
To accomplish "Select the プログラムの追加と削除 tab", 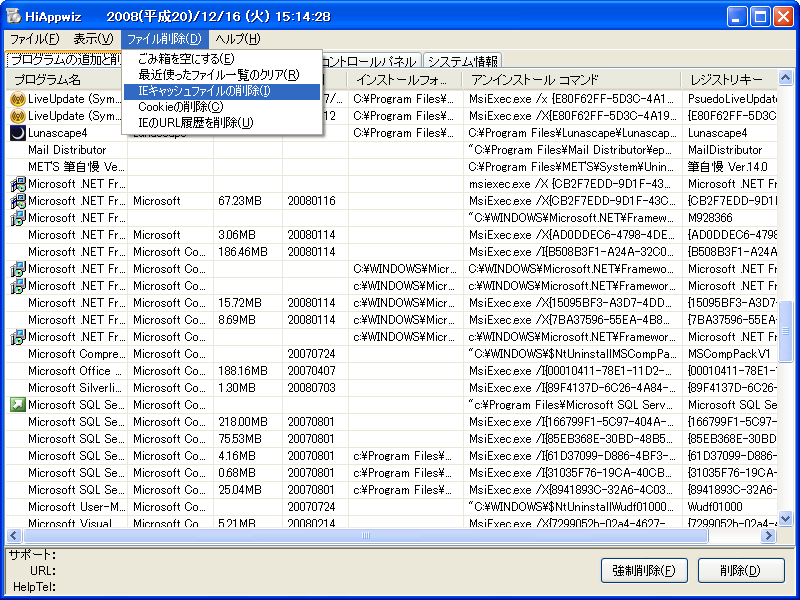I will coord(65,60).
